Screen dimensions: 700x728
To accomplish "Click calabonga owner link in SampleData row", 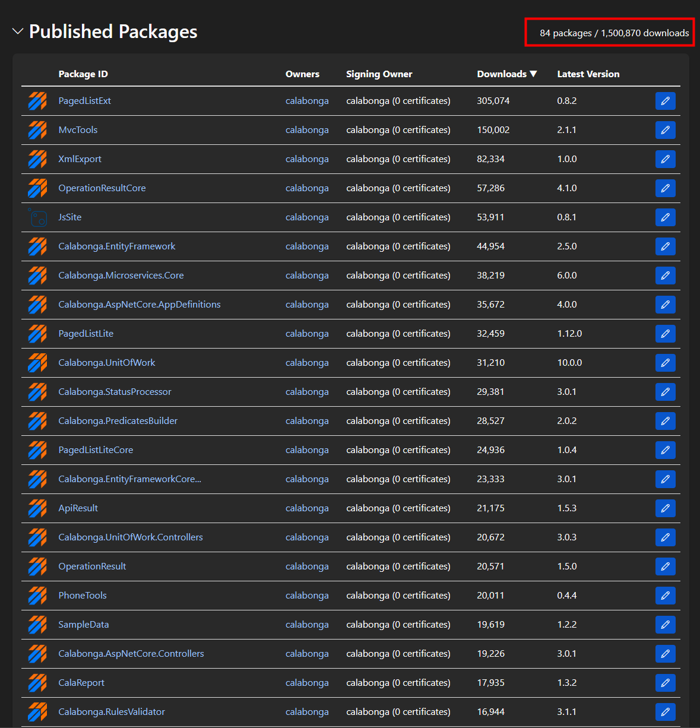I will 307,625.
